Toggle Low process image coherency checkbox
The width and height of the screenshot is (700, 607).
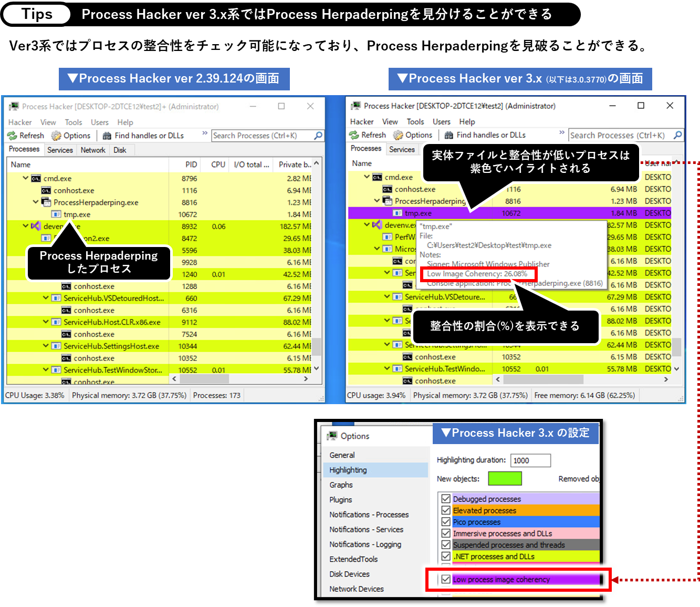(446, 579)
